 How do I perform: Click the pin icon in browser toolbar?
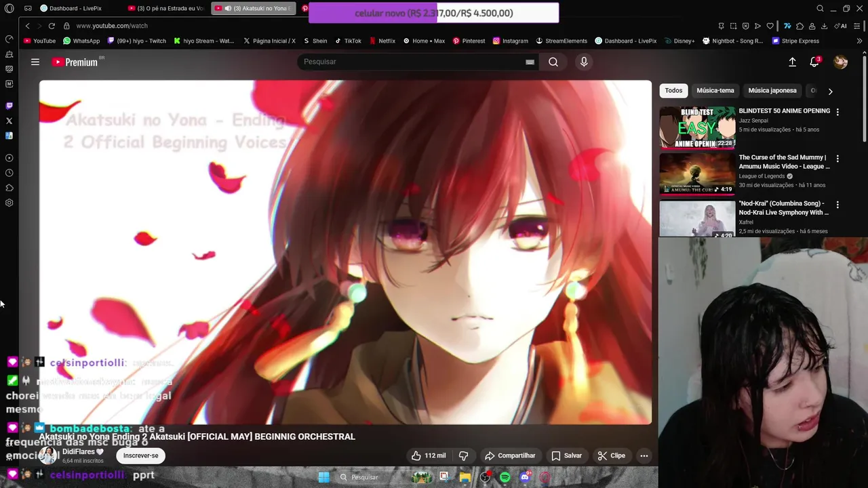721,26
